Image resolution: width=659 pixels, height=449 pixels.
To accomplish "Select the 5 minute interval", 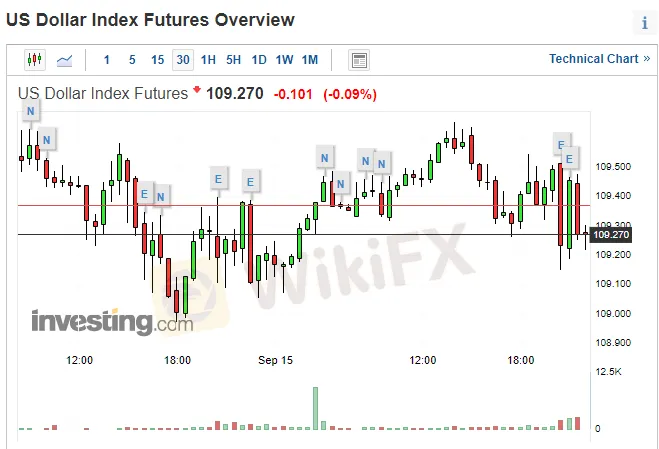I will [x=132, y=60].
